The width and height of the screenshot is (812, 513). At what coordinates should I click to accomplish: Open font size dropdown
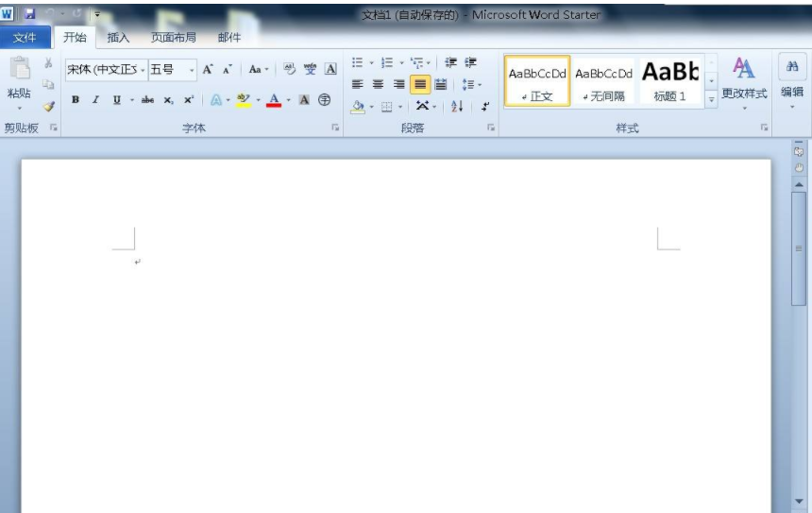coord(192,70)
